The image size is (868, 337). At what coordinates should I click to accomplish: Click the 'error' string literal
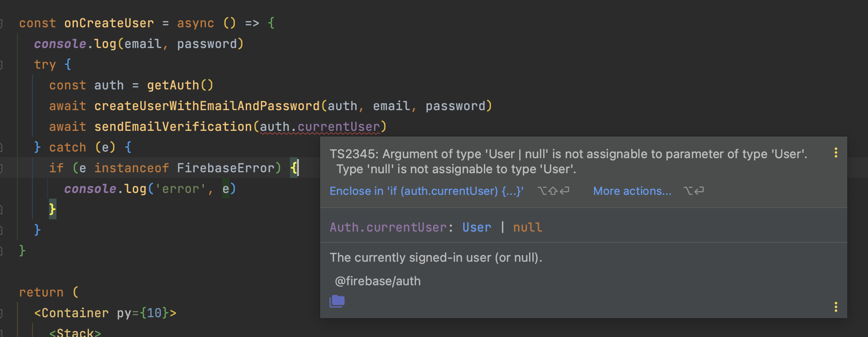click(181, 189)
